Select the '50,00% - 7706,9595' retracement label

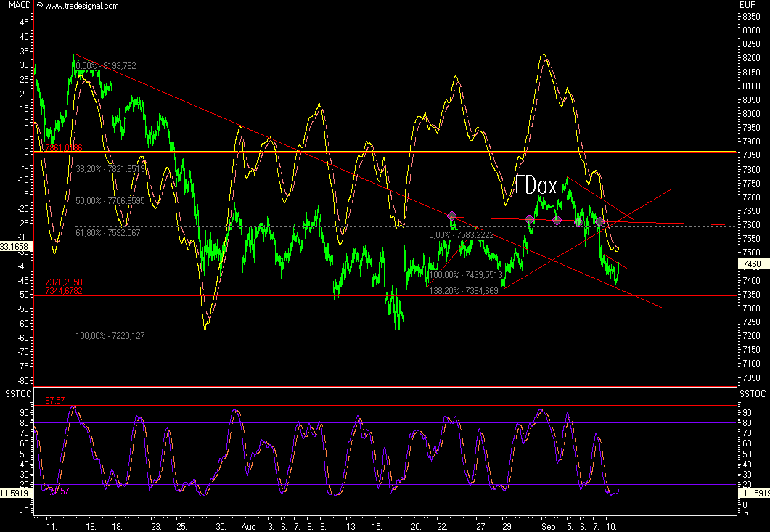tap(110, 201)
